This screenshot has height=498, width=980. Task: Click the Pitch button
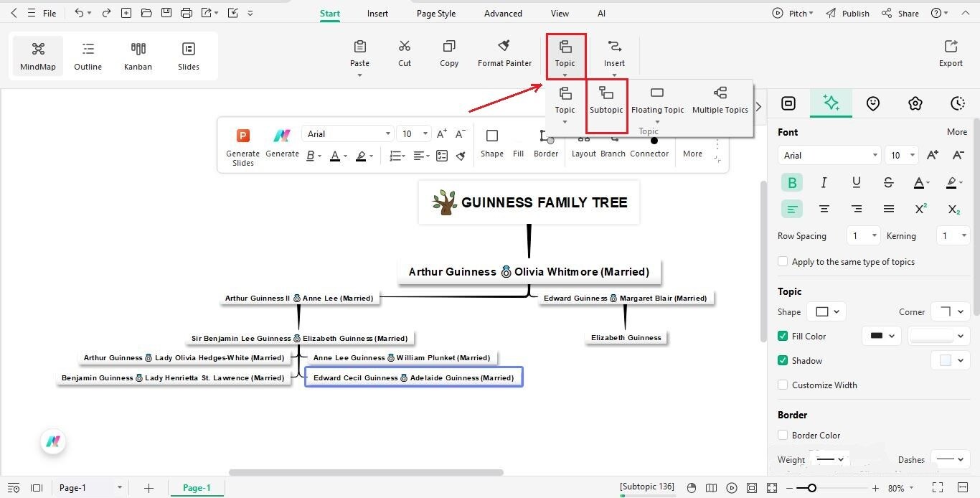793,13
